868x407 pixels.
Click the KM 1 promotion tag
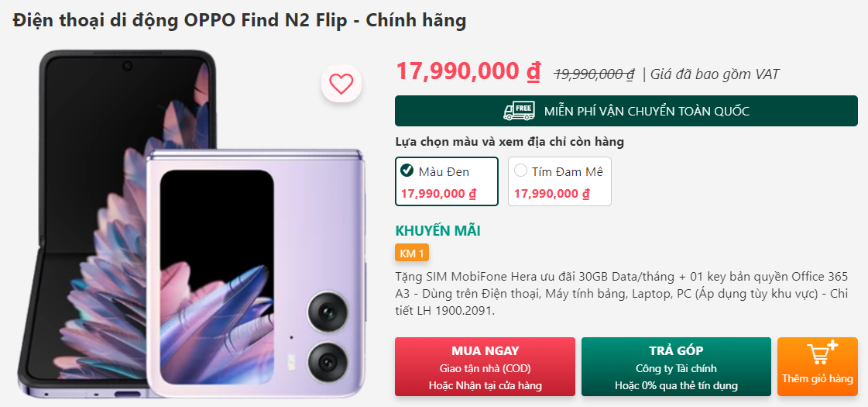click(x=412, y=254)
